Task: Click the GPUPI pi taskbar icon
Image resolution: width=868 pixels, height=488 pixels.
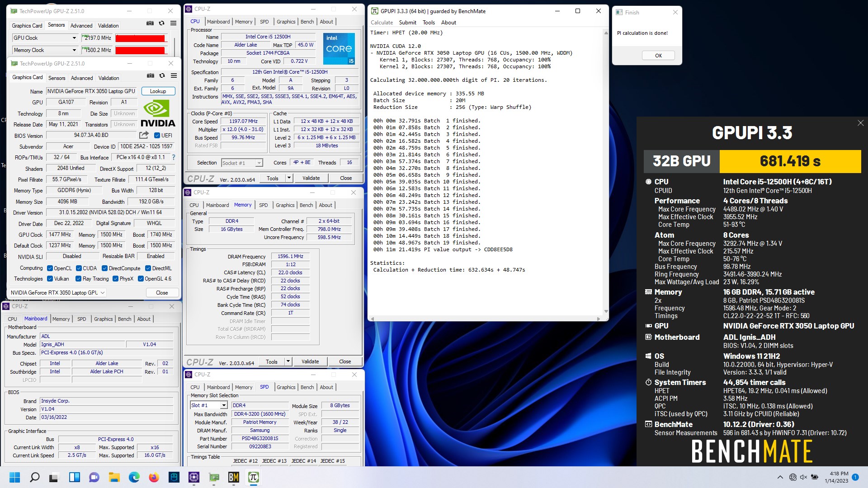Action: pos(254,477)
